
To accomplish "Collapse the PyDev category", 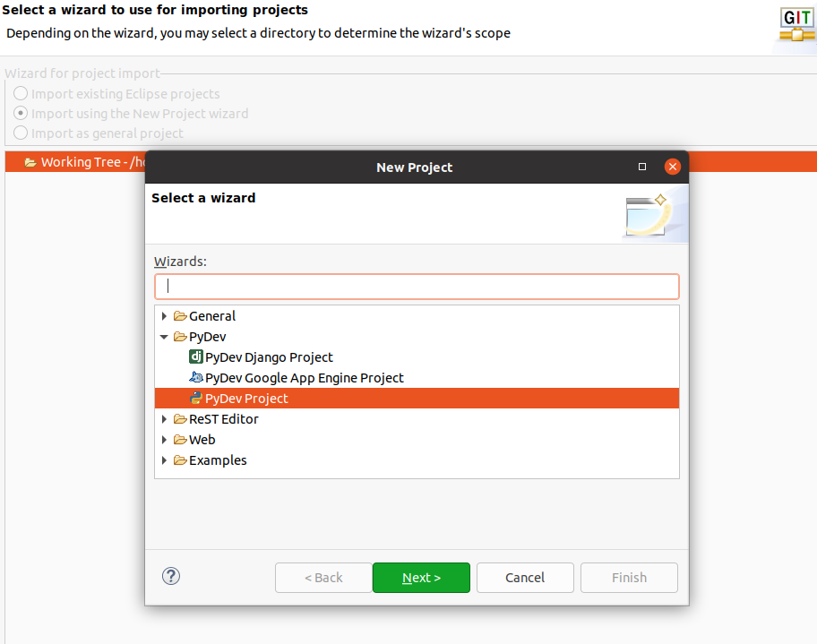I will 164,338.
